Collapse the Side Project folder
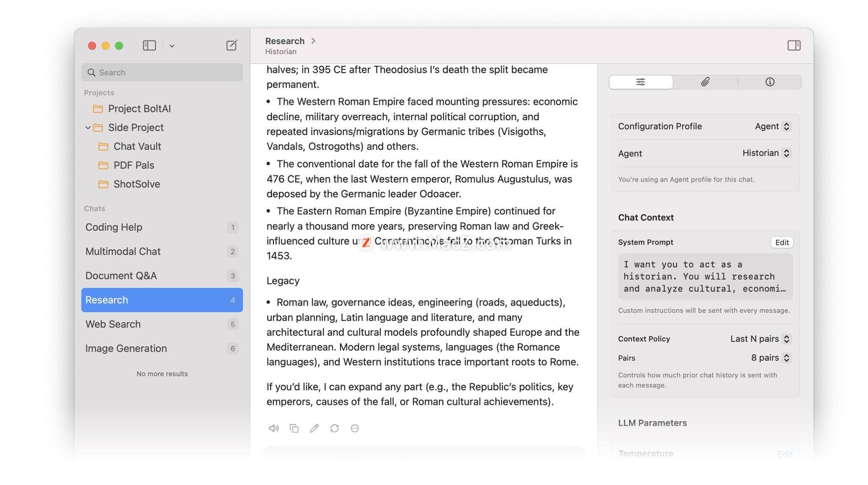 click(x=88, y=127)
